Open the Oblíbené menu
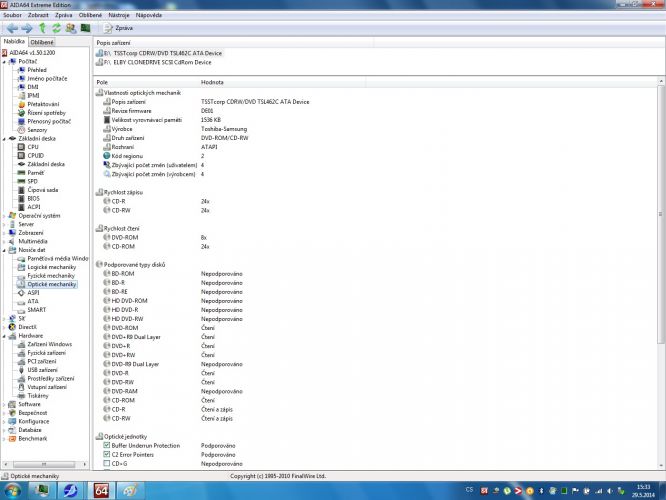 coord(90,15)
